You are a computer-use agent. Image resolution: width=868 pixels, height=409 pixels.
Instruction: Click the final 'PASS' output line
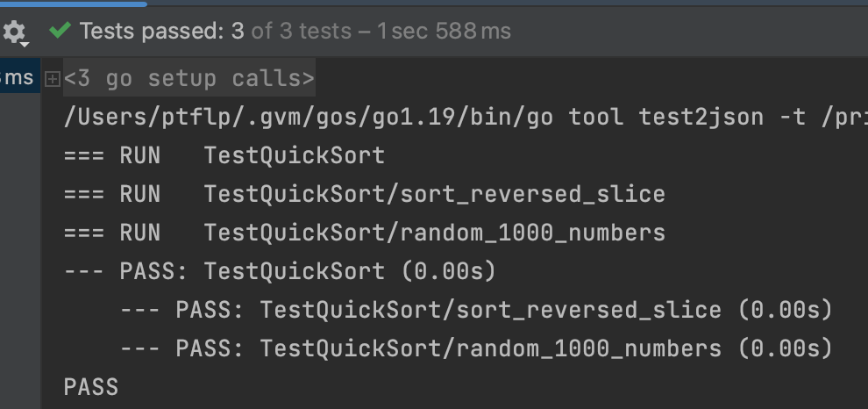coord(90,386)
